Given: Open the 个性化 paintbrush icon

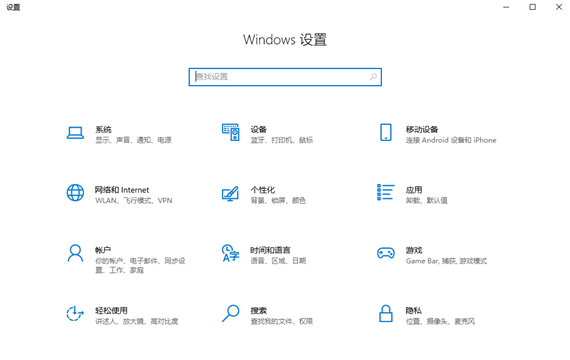Looking at the screenshot, I should tap(230, 193).
